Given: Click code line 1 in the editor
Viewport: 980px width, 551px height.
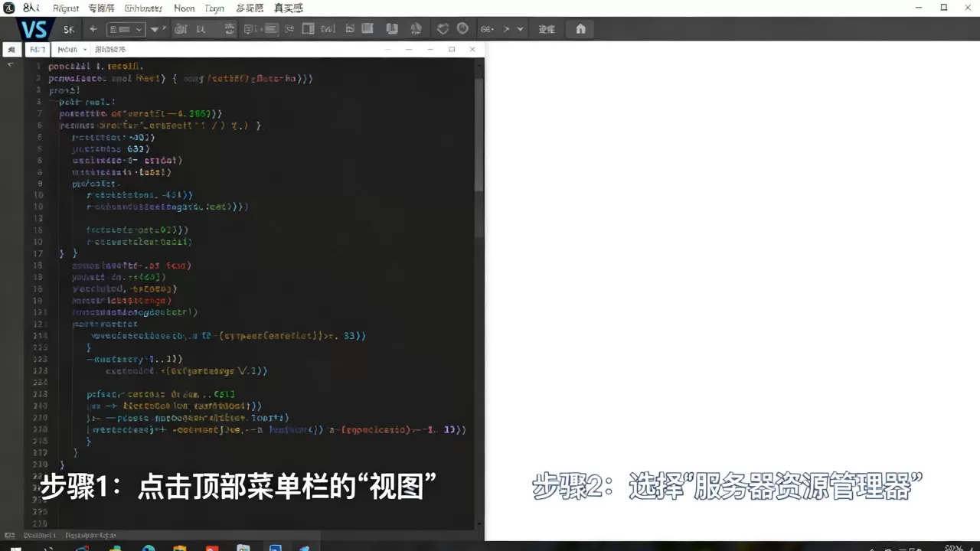Looking at the screenshot, I should (96, 67).
